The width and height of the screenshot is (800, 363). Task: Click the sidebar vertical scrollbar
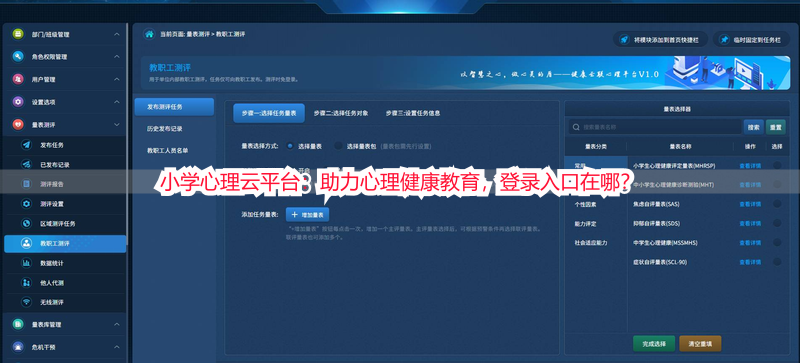(x=128, y=135)
